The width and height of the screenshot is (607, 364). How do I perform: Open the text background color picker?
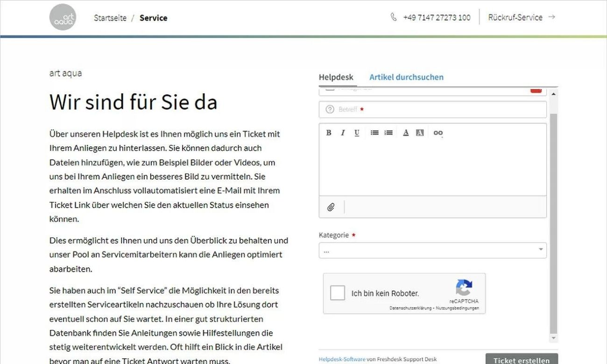coord(420,133)
